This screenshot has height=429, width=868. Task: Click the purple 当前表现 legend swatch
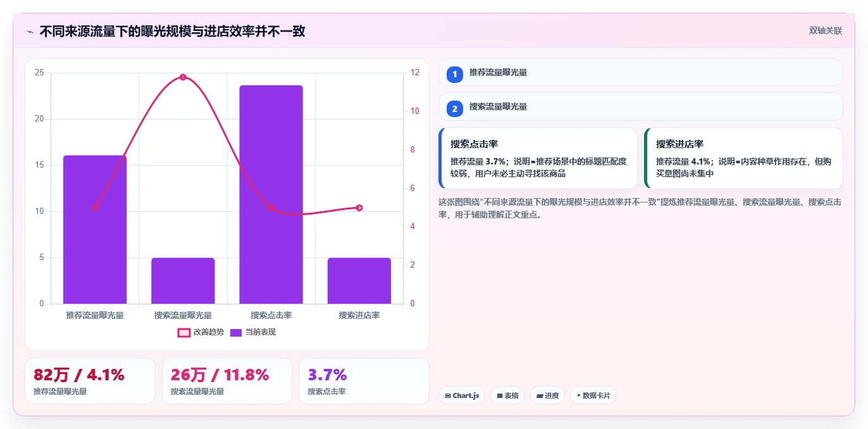(x=236, y=332)
